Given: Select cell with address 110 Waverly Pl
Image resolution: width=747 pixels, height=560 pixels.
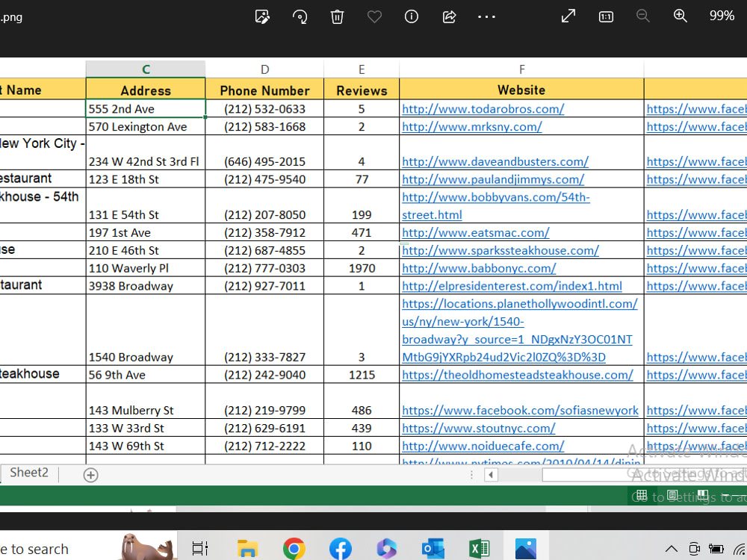Looking at the screenshot, I should pos(146,268).
